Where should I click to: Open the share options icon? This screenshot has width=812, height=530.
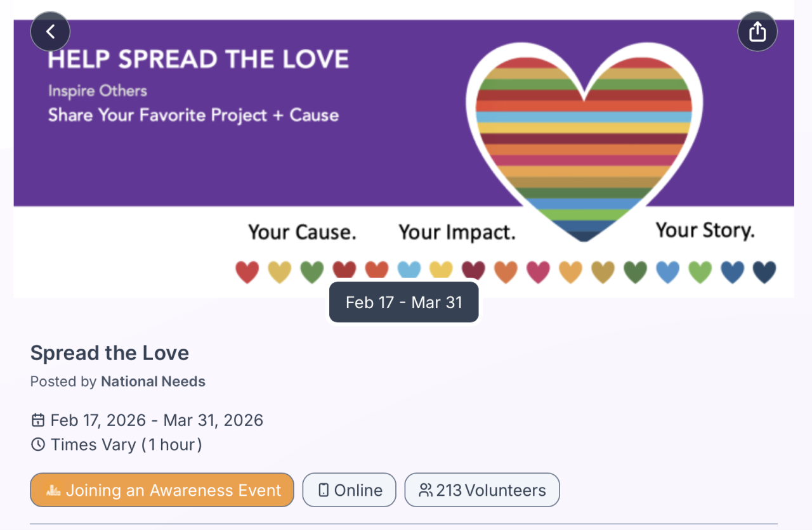pyautogui.click(x=757, y=32)
